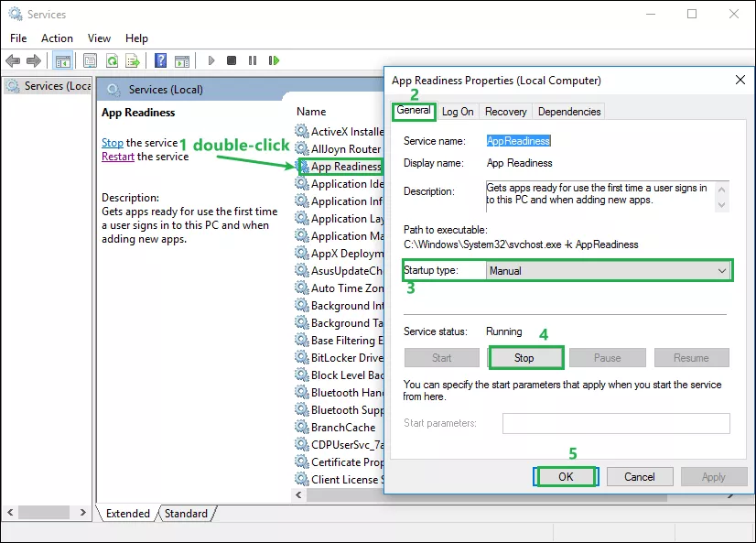Select the Block Level Backup service row
This screenshot has width=756, height=543.
[340, 375]
